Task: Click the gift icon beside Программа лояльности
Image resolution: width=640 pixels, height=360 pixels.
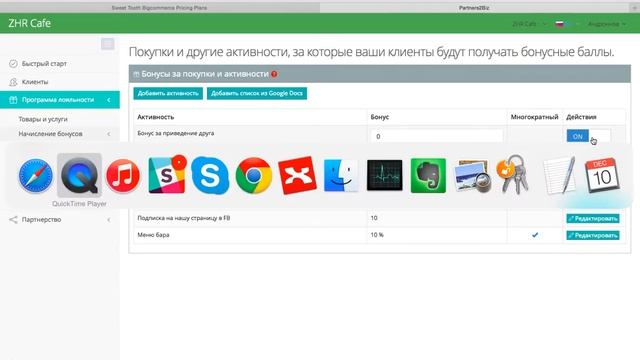Action: click(13, 100)
